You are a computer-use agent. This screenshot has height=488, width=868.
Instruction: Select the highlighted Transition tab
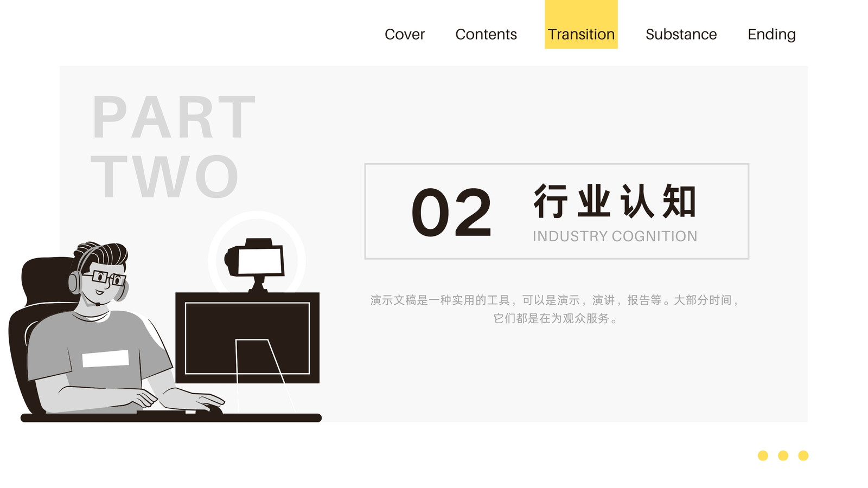tap(581, 24)
